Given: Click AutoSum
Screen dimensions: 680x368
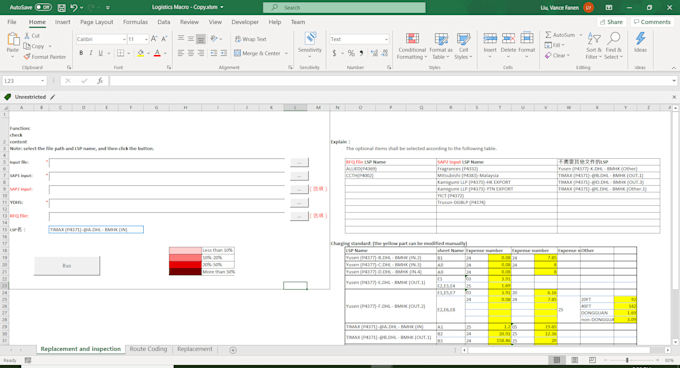Looking at the screenshot, I should (560, 35).
